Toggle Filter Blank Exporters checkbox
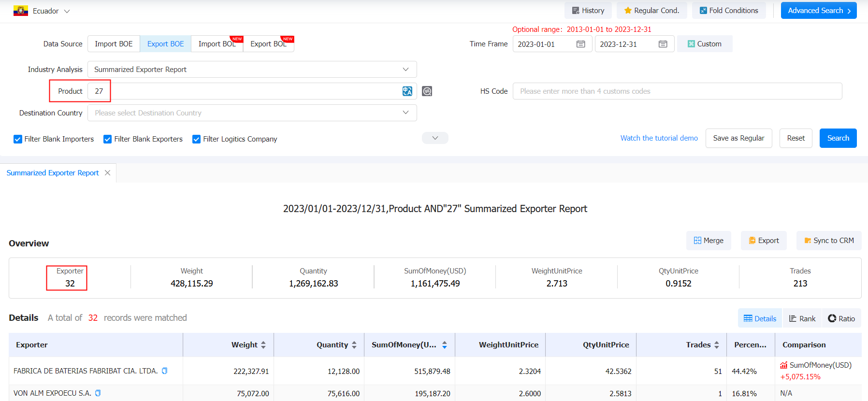The height and width of the screenshot is (401, 868). (108, 139)
